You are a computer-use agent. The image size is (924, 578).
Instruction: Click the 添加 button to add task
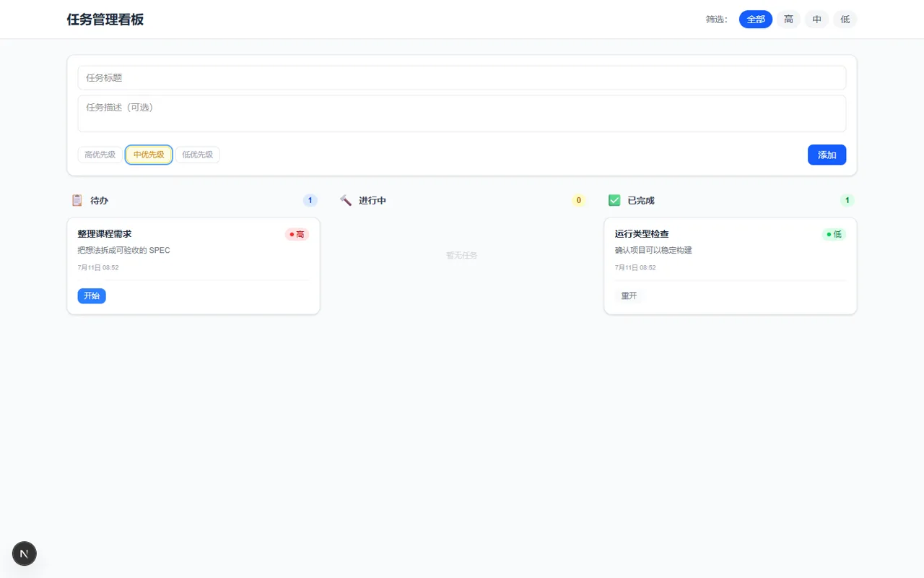827,155
